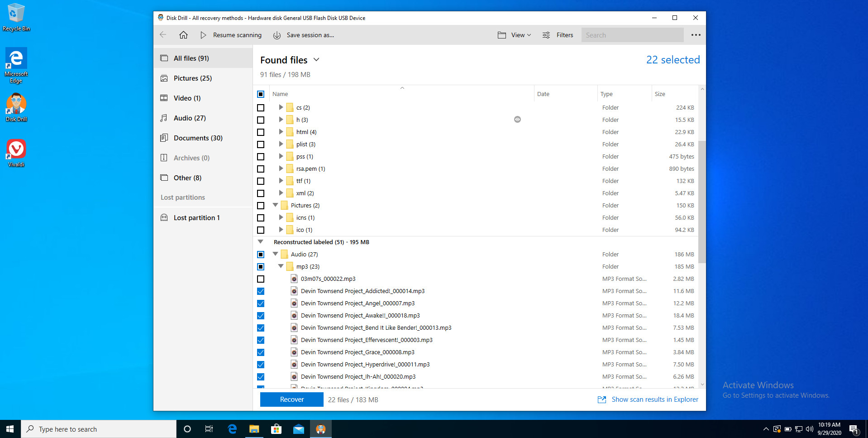Toggle the mp3 (23) folder checkbox
This screenshot has height=438, width=868.
(x=261, y=267)
